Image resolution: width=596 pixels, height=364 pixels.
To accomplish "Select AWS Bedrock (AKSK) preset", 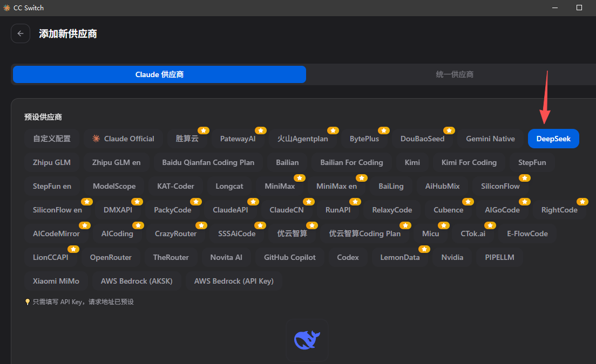I will (x=137, y=281).
